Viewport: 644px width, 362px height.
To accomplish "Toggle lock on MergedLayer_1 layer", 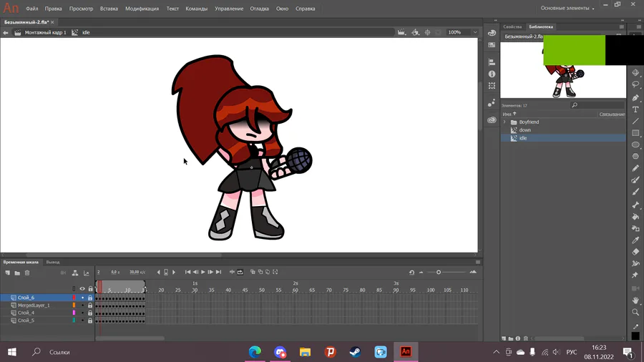I will [90, 305].
